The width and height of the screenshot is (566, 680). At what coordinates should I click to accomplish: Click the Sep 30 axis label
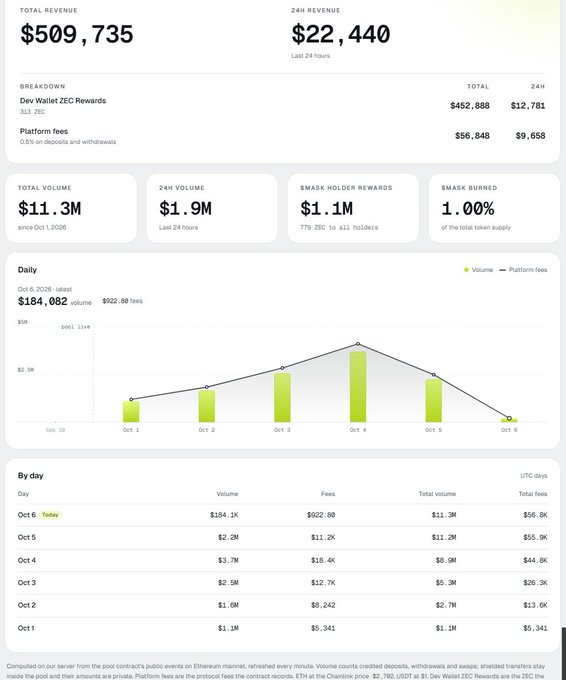[x=56, y=430]
